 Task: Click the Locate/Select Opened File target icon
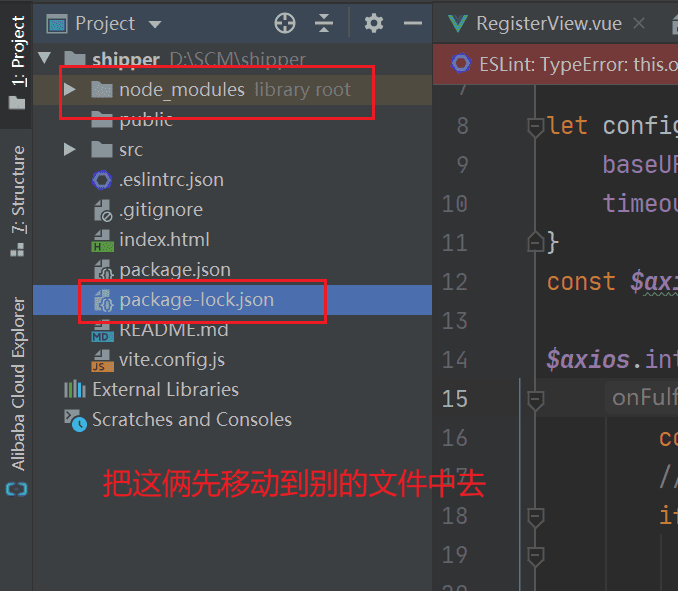[285, 23]
